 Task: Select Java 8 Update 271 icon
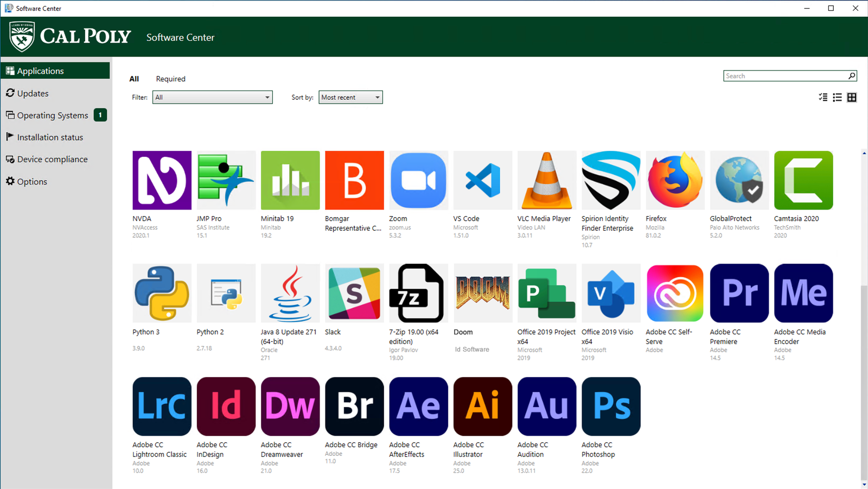tap(290, 293)
